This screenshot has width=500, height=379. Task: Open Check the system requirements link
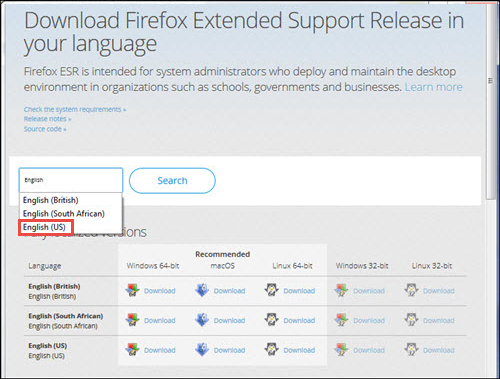(75, 109)
